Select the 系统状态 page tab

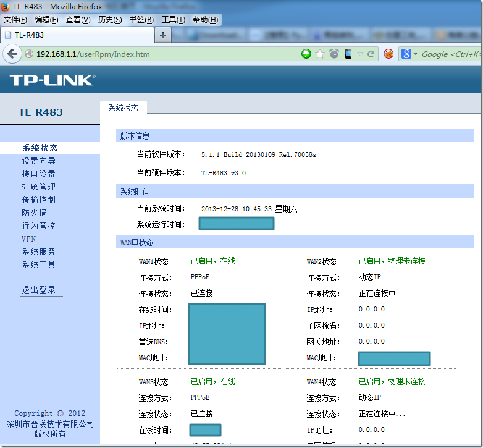pyautogui.click(x=123, y=108)
